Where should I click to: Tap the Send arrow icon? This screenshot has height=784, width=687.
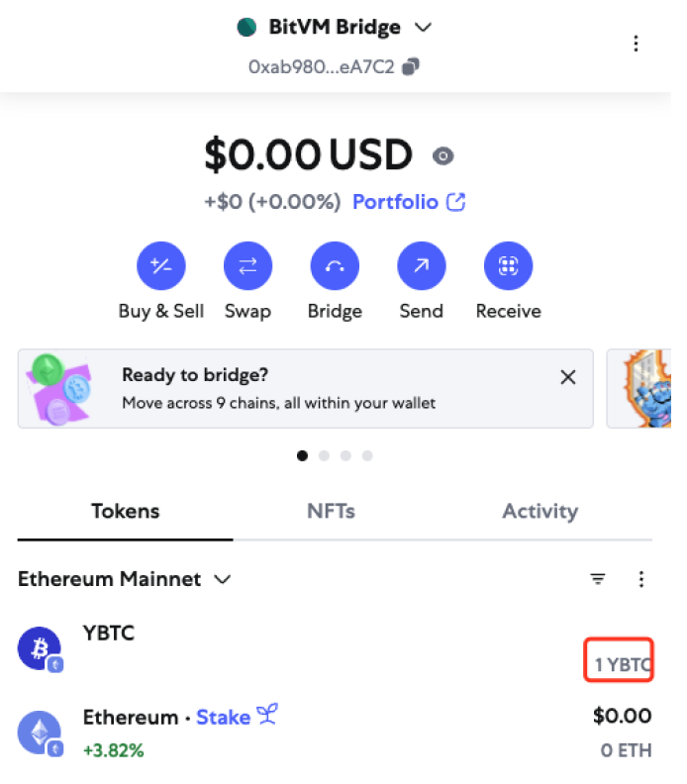tap(421, 265)
